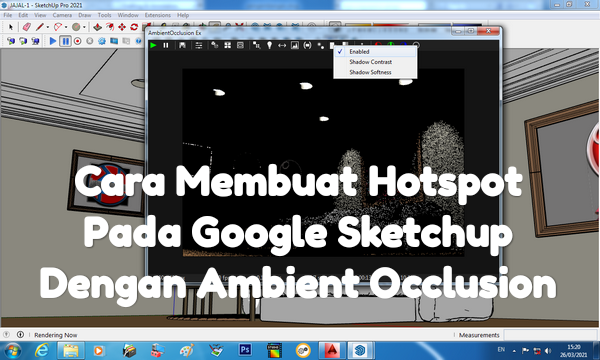Click second cube icon in second toolbar row

[x=23, y=41]
